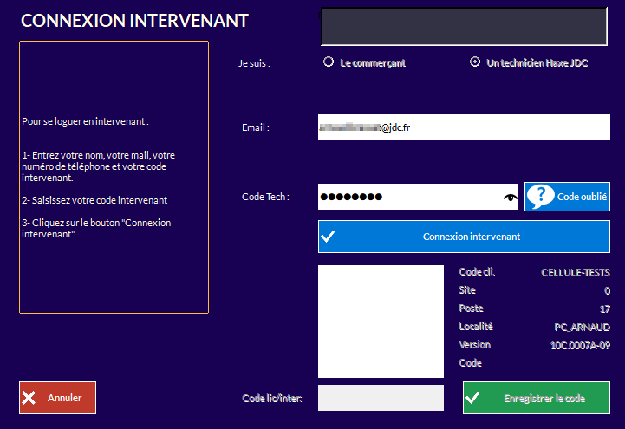The image size is (625, 429).
Task: Click the dark text box at the top
Action: coord(463,27)
